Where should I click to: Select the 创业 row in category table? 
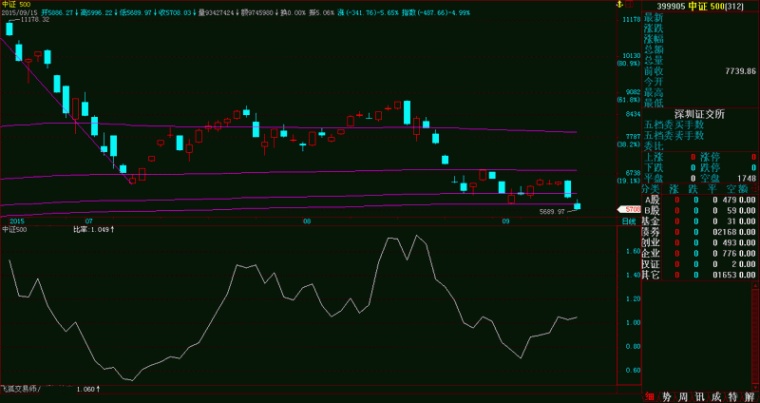(x=652, y=242)
